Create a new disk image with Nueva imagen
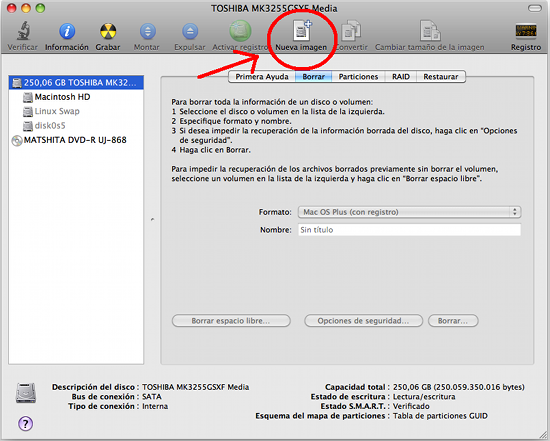This screenshot has height=441, width=550. pos(302,30)
